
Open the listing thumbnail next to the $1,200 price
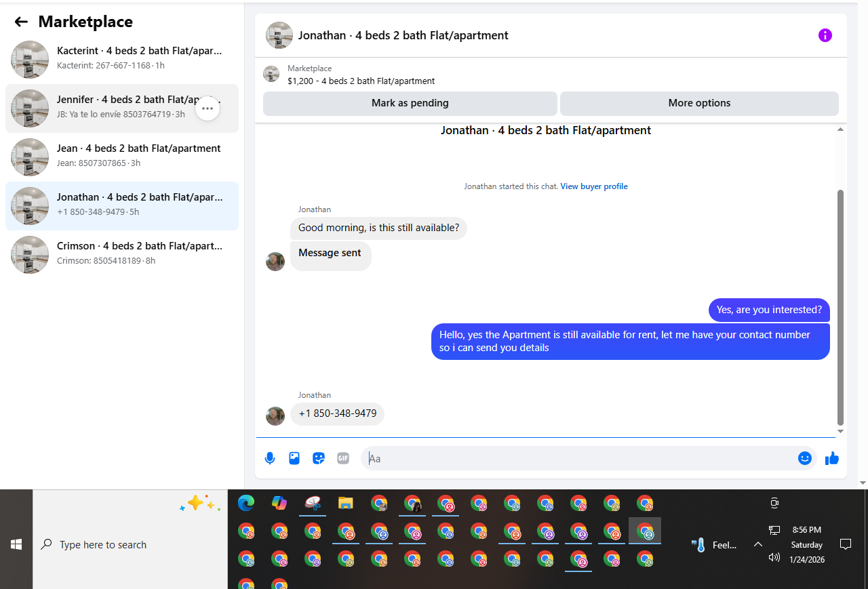click(x=271, y=75)
